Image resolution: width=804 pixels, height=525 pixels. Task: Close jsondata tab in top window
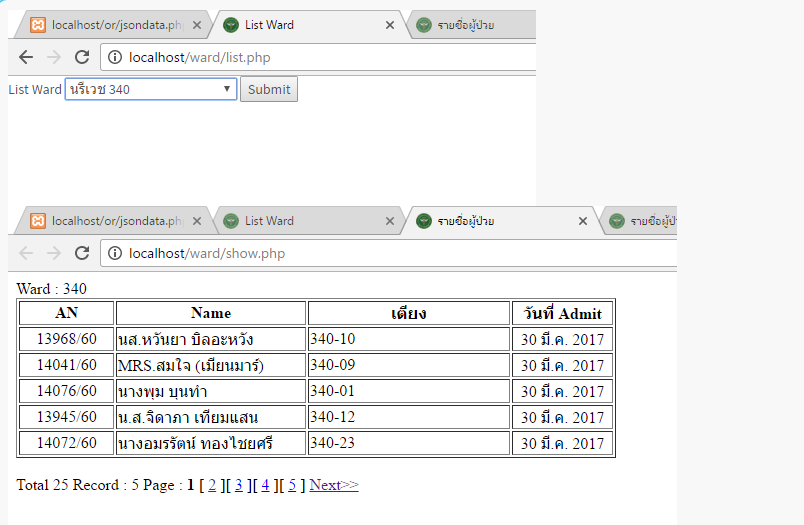(x=197, y=25)
